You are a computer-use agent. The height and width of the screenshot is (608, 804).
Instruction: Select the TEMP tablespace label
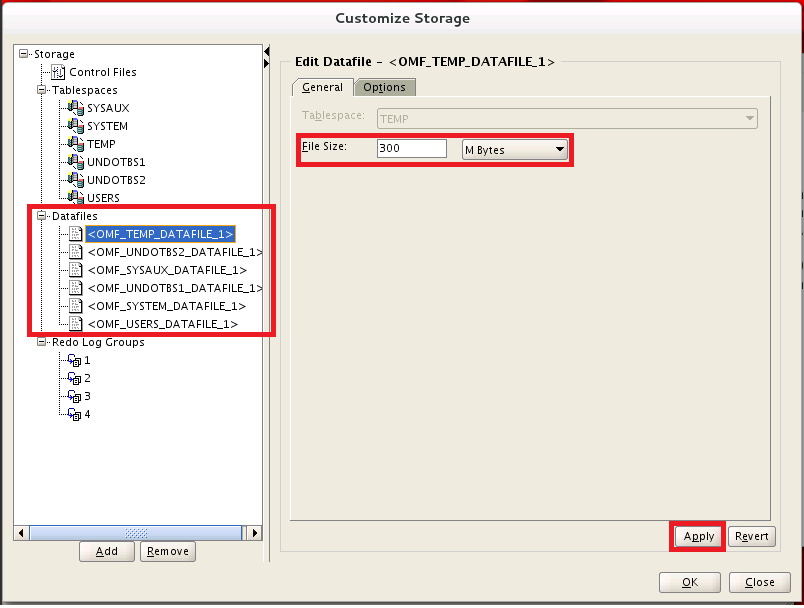click(x=102, y=144)
